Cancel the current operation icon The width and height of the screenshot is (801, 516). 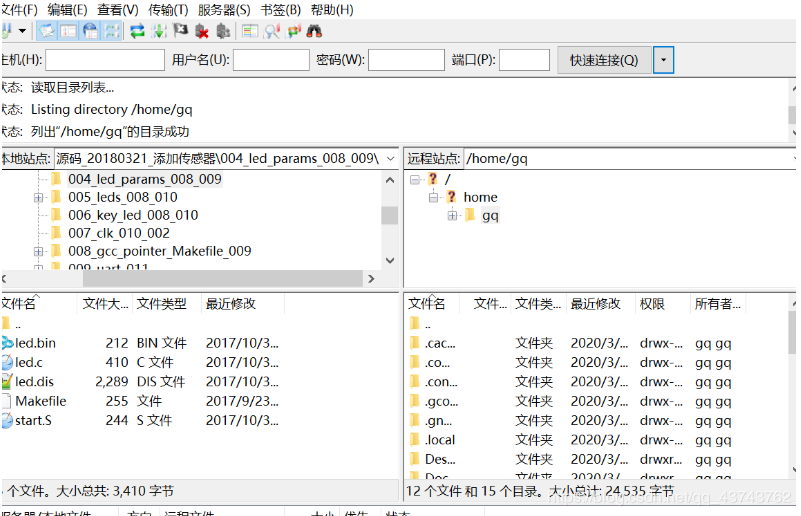180,31
